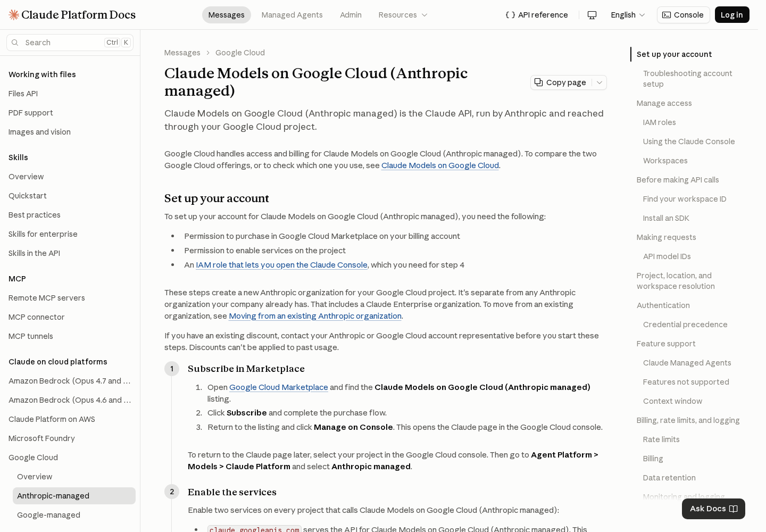
Task: Go to Images and vision page
Action: 39,132
